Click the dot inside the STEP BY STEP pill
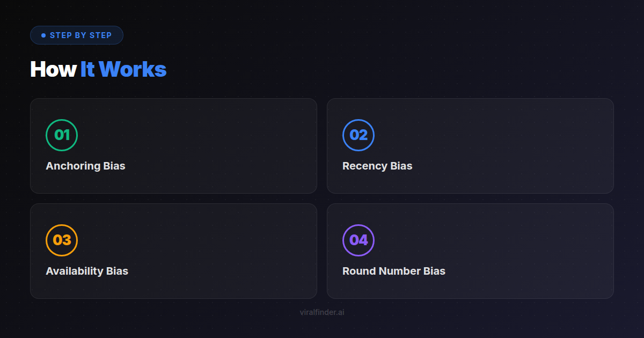The height and width of the screenshot is (338, 644). click(43, 35)
